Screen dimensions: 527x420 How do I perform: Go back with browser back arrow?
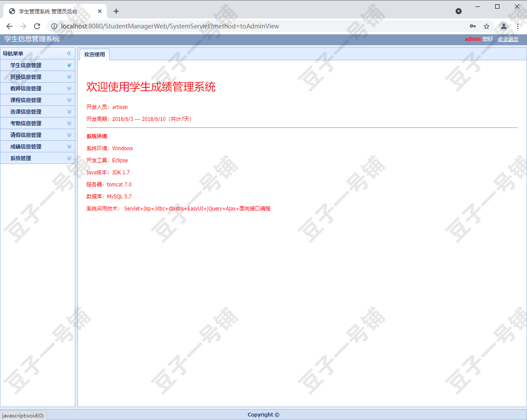(x=9, y=26)
